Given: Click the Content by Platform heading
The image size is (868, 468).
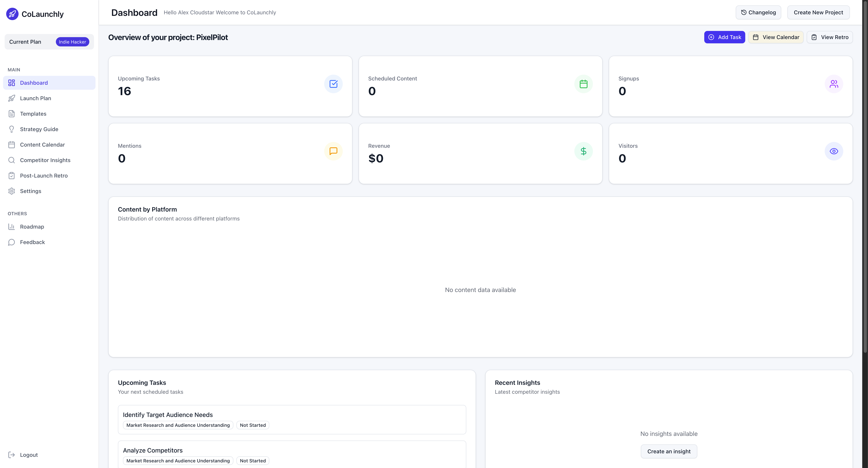Looking at the screenshot, I should 147,209.
